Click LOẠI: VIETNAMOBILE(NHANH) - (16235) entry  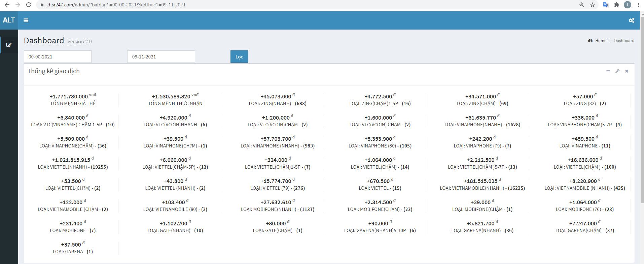(482, 188)
